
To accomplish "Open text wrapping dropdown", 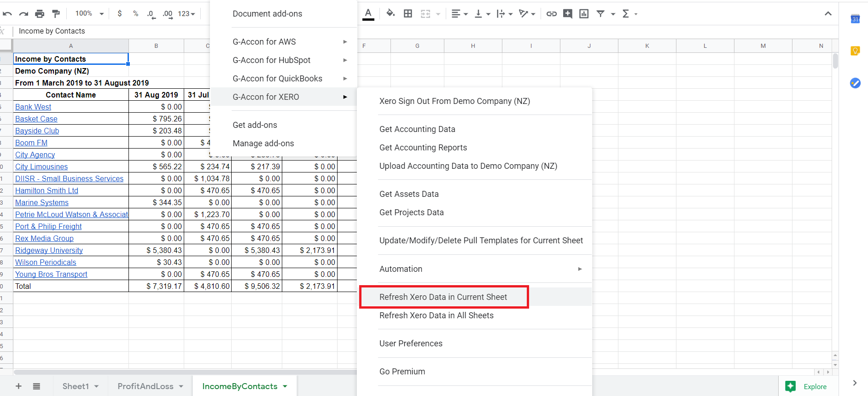I will (504, 14).
